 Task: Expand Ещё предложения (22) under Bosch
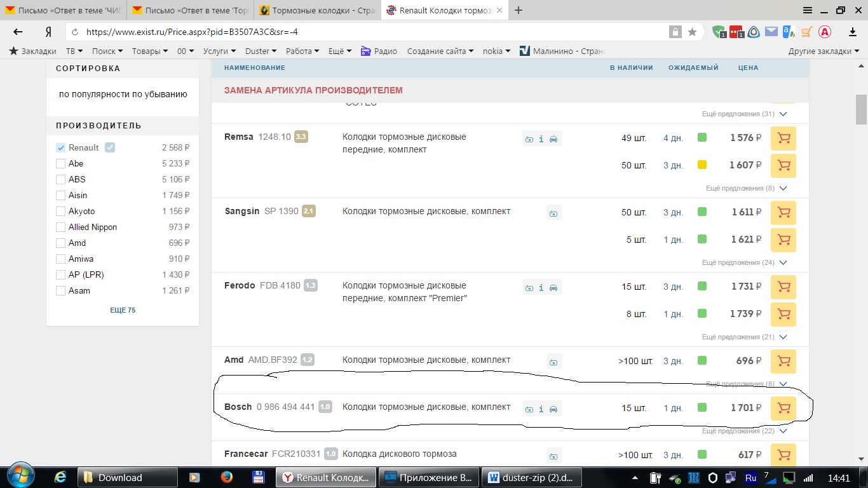744,431
